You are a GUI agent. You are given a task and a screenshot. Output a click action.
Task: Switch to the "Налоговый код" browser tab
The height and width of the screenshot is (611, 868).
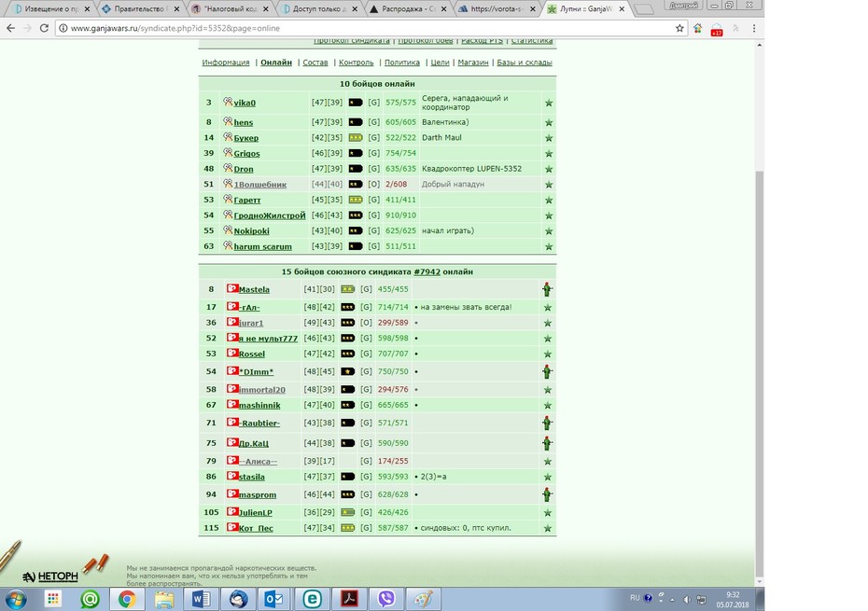click(231, 8)
